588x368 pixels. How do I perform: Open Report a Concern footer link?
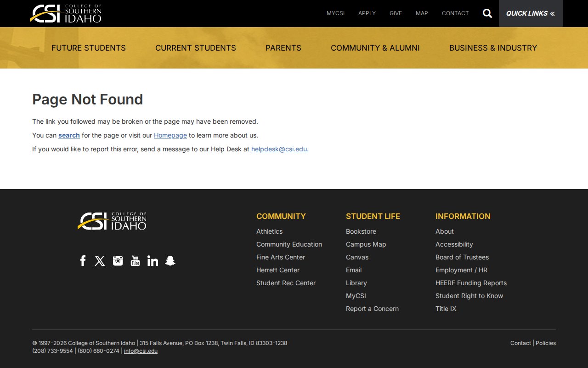click(372, 309)
